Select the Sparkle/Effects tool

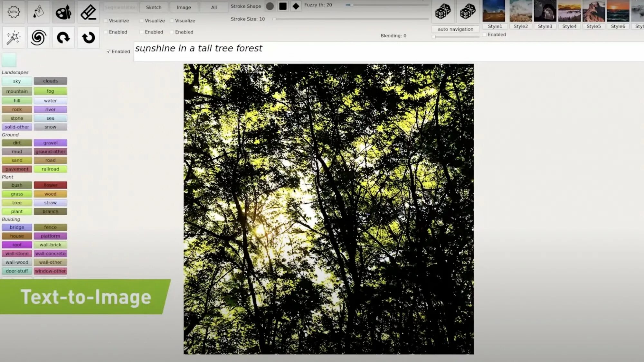[13, 38]
